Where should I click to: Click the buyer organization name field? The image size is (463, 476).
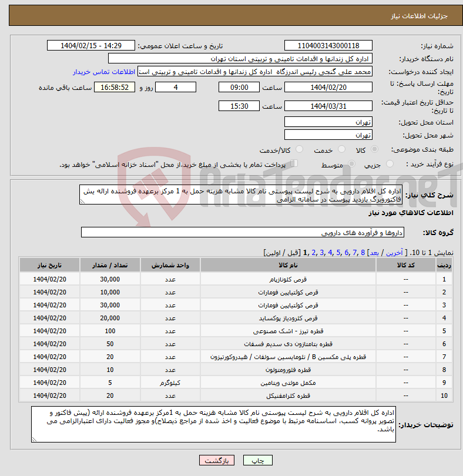(x=240, y=59)
